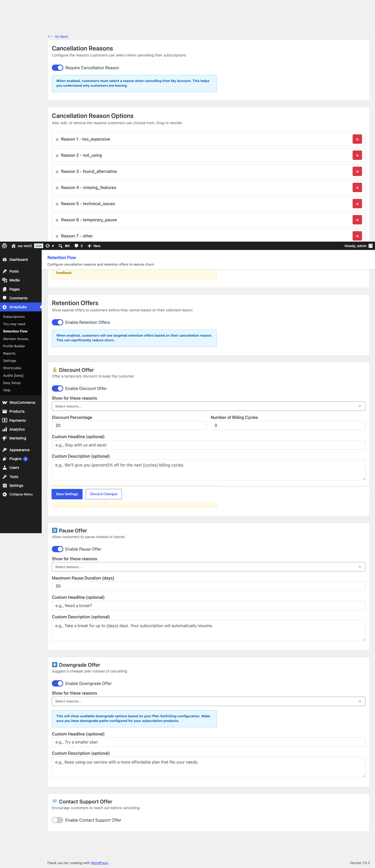This screenshot has width=375, height=868.
Task: Toggle Enable Retention Offers switch
Action: pos(58,323)
